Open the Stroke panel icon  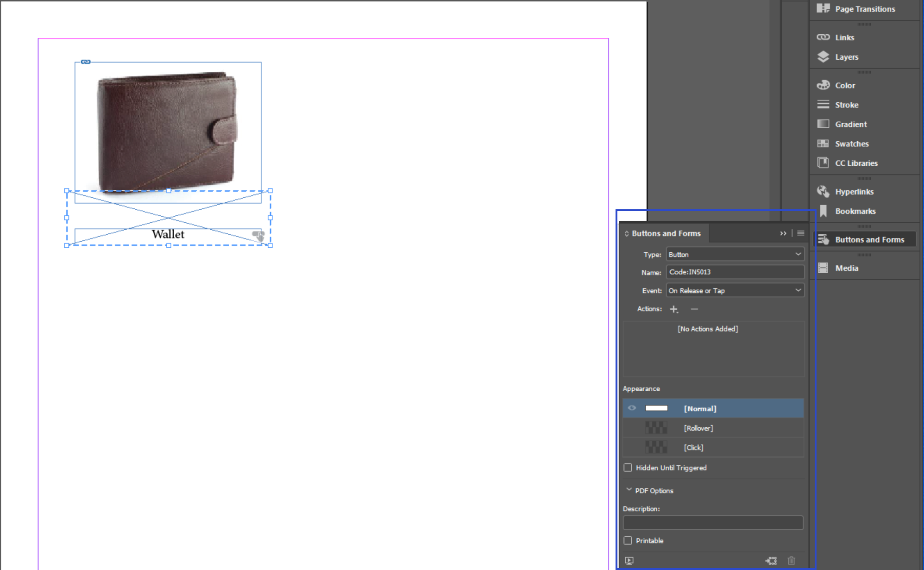pyautogui.click(x=823, y=105)
